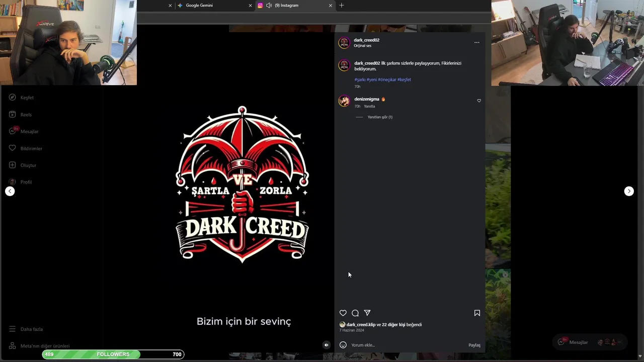Open the #yeni hashtag
This screenshot has height=362, width=644.
click(372, 79)
